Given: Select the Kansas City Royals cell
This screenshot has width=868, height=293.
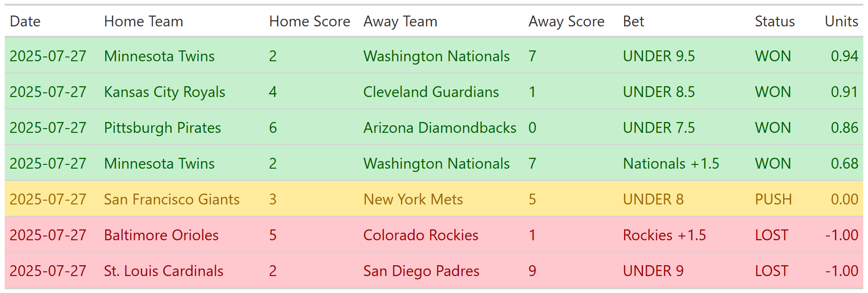Looking at the screenshot, I should click(165, 92).
